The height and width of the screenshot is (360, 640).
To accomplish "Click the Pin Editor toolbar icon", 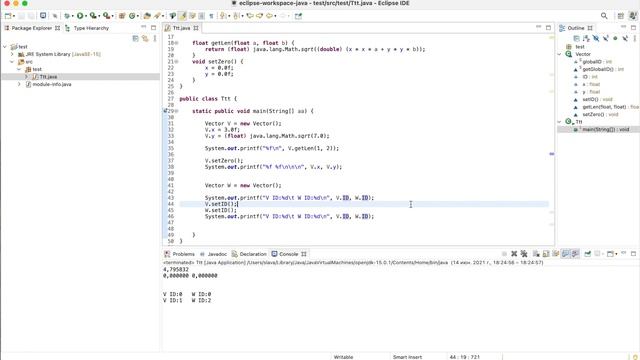I will 298,16.
